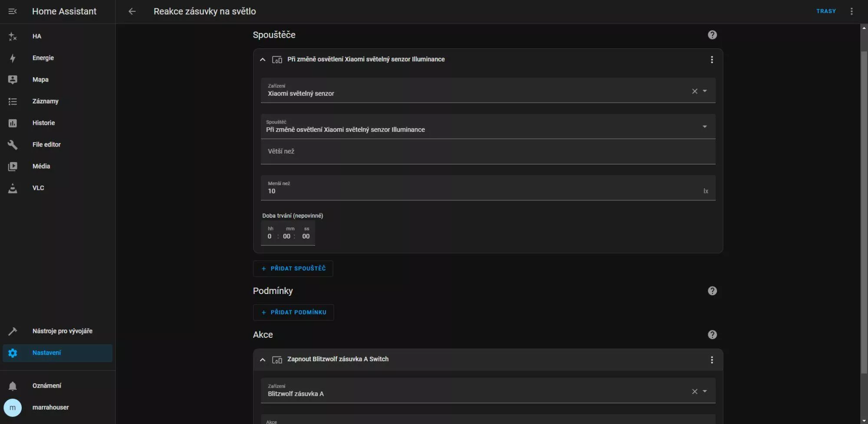Viewport: 868px width, 424px height.
Task: Open the trigger Zařízení device dropdown arrow
Action: point(705,91)
